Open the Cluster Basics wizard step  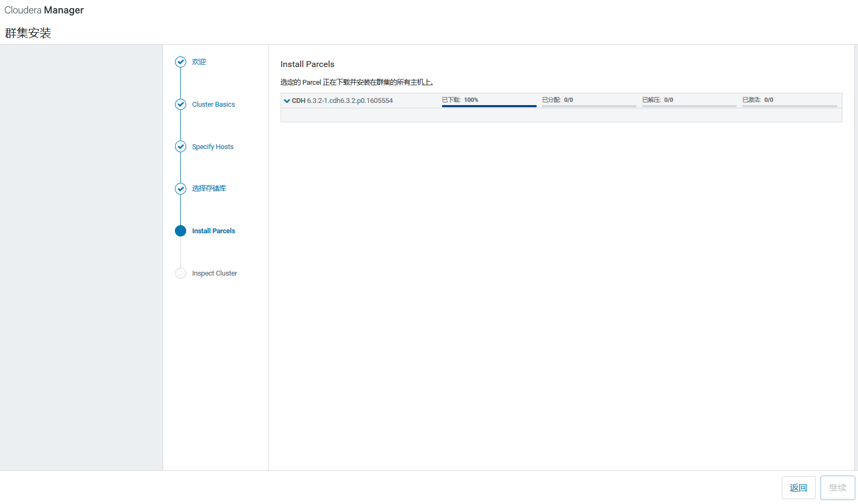pyautogui.click(x=214, y=105)
